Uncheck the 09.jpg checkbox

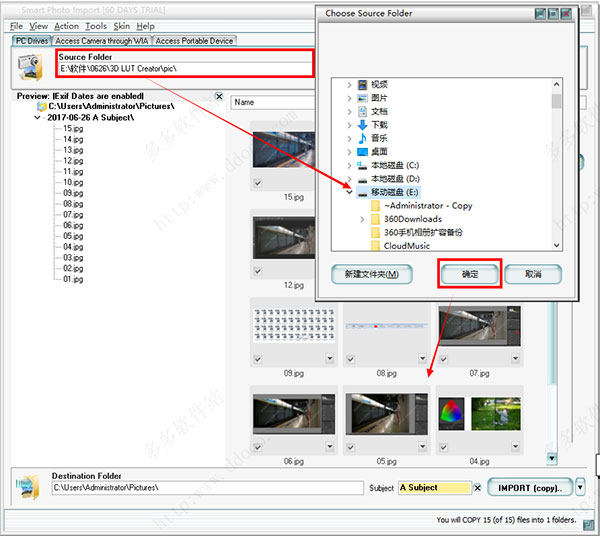[258, 359]
